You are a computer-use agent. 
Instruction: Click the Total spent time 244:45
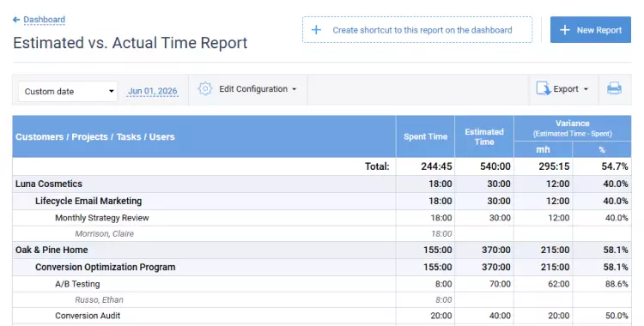coord(436,166)
